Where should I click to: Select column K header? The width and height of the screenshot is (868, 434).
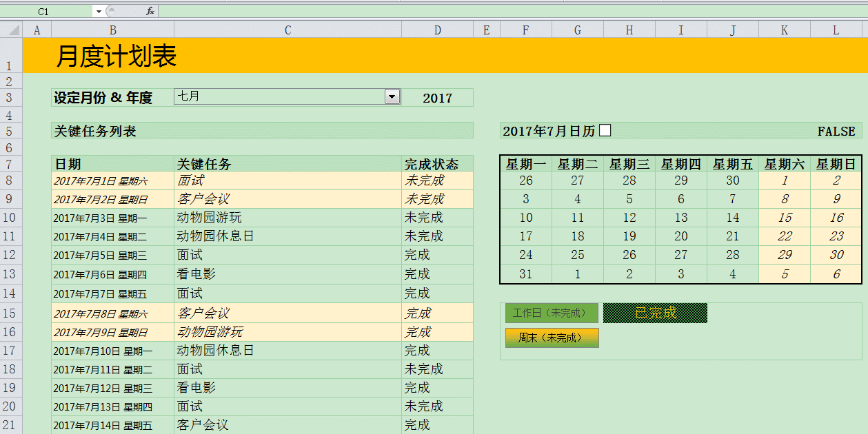tap(785, 30)
